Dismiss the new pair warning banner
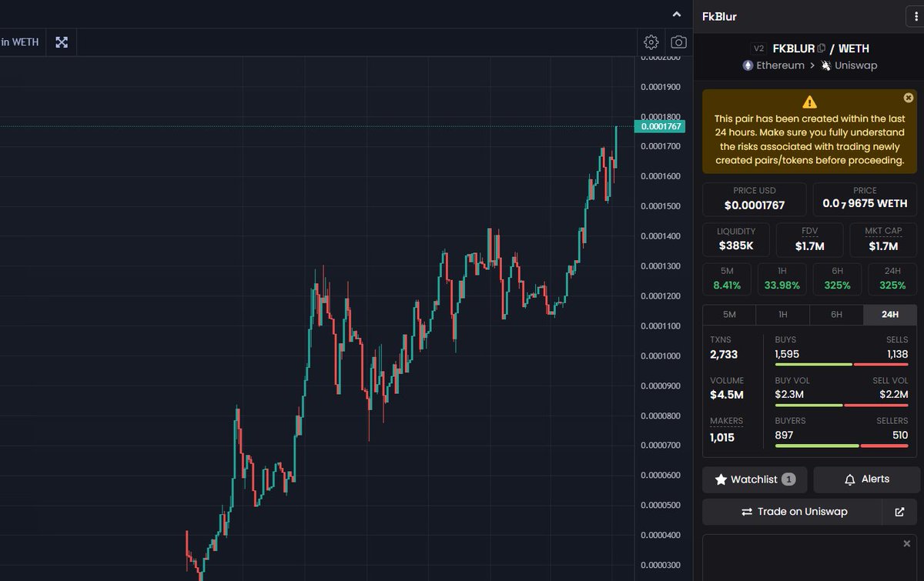The image size is (924, 581). pyautogui.click(x=908, y=98)
